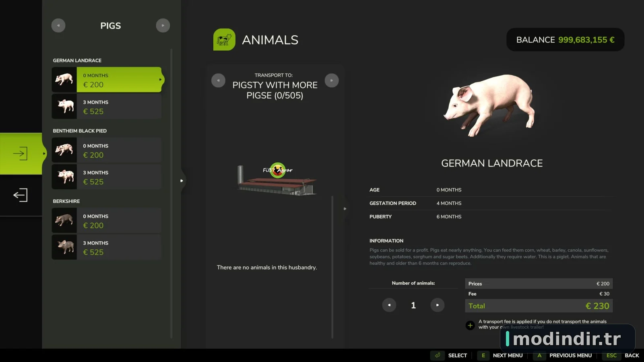This screenshot has width=644, height=362.
Task: Click the number of animals value 1
Action: pos(413,305)
